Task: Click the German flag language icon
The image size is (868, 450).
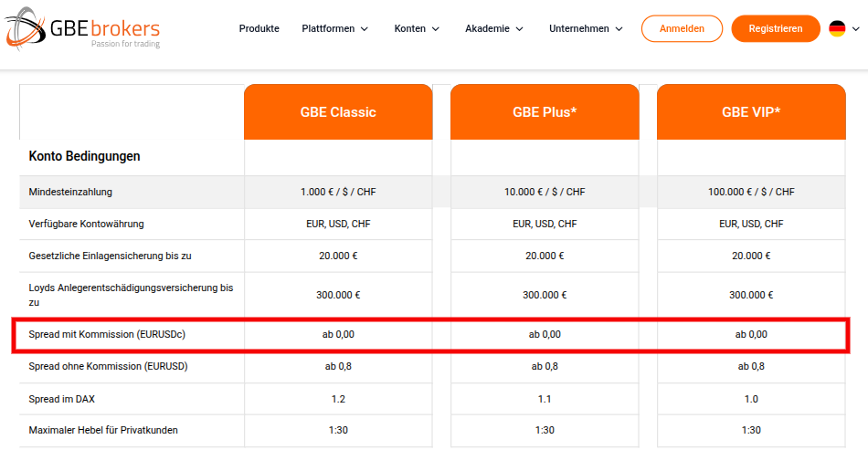Action: pos(837,28)
